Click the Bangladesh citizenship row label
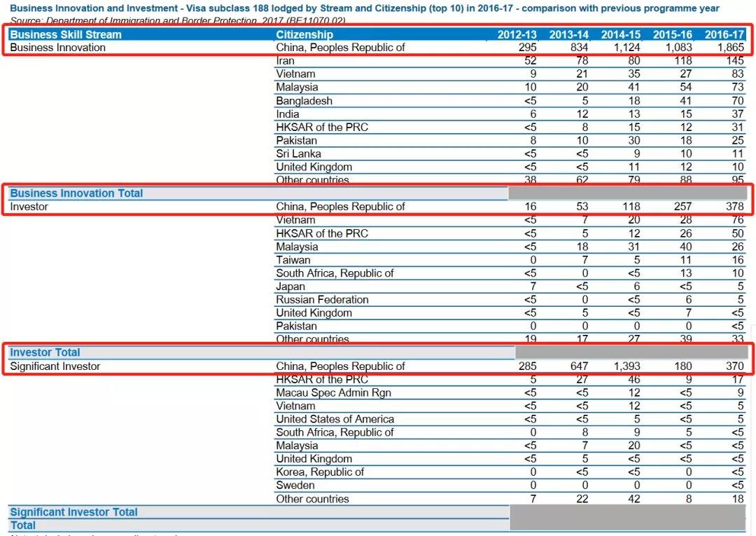Image resolution: width=756 pixels, height=536 pixels. pyautogui.click(x=304, y=101)
